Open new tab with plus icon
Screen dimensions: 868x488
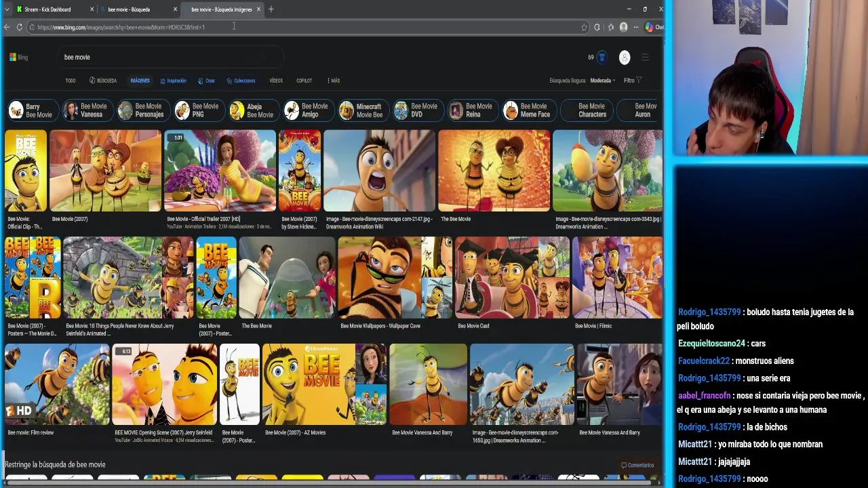click(271, 9)
